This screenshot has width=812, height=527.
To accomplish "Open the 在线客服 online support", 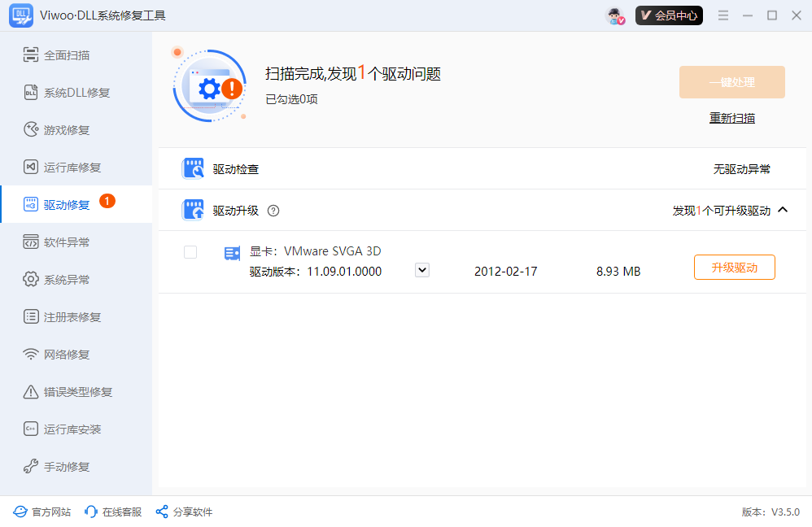I will click(112, 512).
